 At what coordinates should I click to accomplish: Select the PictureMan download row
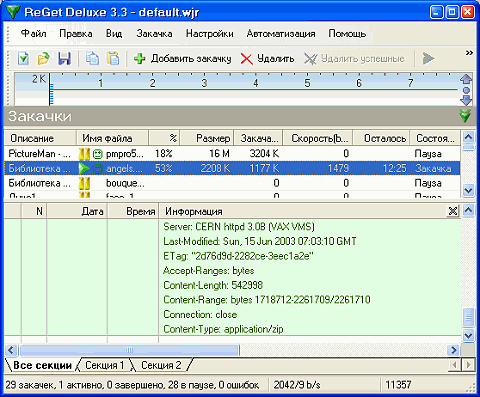click(232, 154)
